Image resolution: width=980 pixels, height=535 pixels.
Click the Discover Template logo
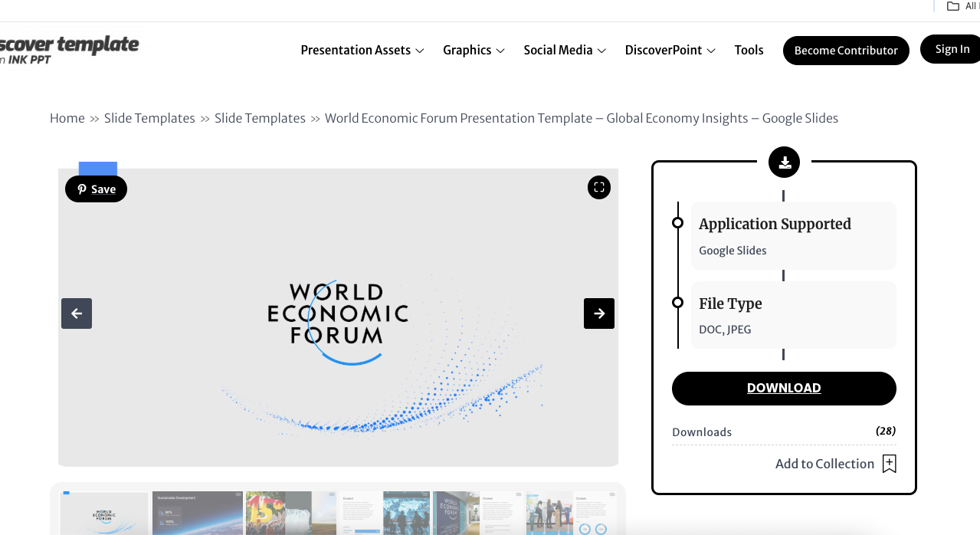tap(69, 49)
